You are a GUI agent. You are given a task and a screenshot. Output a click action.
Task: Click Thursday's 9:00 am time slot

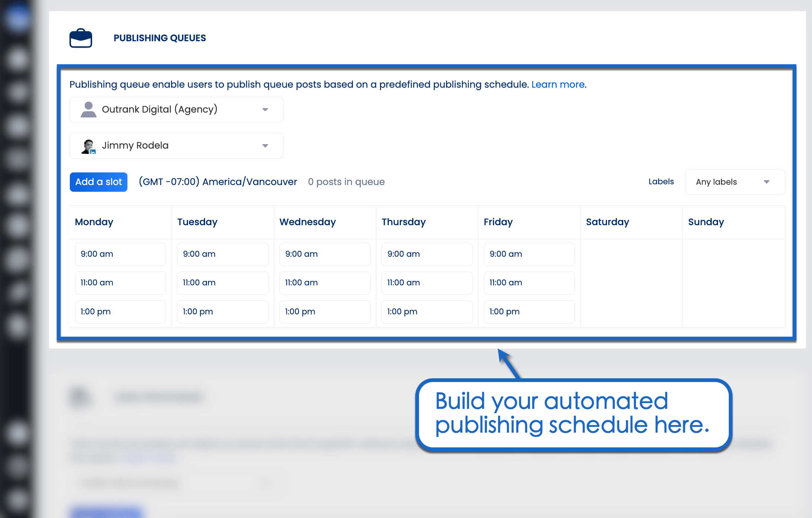pyautogui.click(x=427, y=254)
